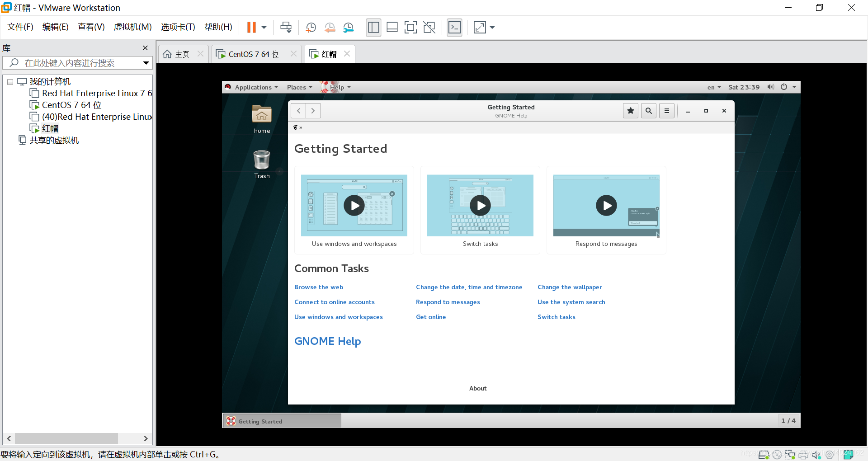This screenshot has height=461, width=868.
Task: Open the Change the wallpaper link
Action: 570,287
